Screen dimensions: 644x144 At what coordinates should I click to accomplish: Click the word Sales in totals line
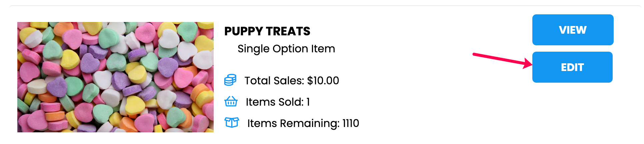click(x=289, y=81)
